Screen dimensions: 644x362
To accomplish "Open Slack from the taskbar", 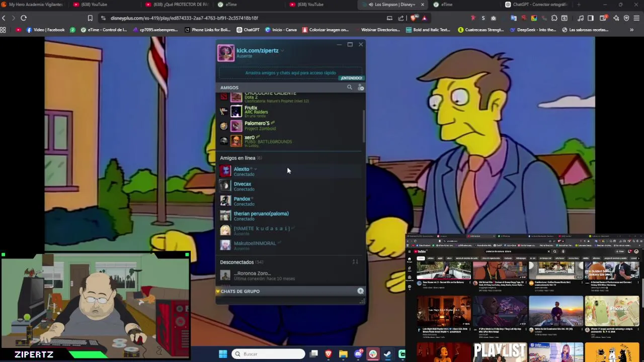I will point(373,354).
